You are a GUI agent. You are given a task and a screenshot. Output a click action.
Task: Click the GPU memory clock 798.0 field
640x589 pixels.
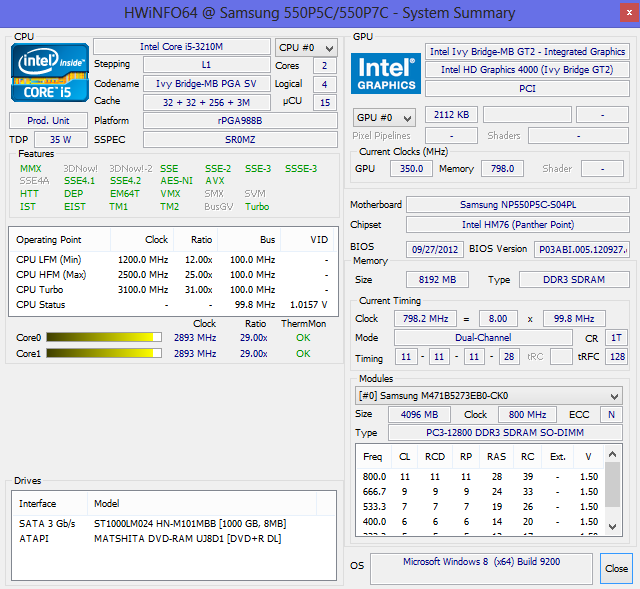coord(502,169)
